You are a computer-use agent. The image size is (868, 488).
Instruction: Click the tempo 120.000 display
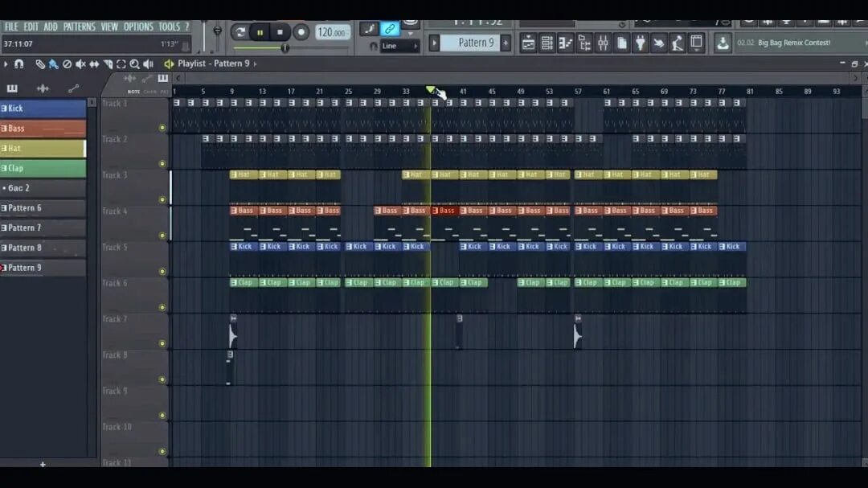[333, 32]
